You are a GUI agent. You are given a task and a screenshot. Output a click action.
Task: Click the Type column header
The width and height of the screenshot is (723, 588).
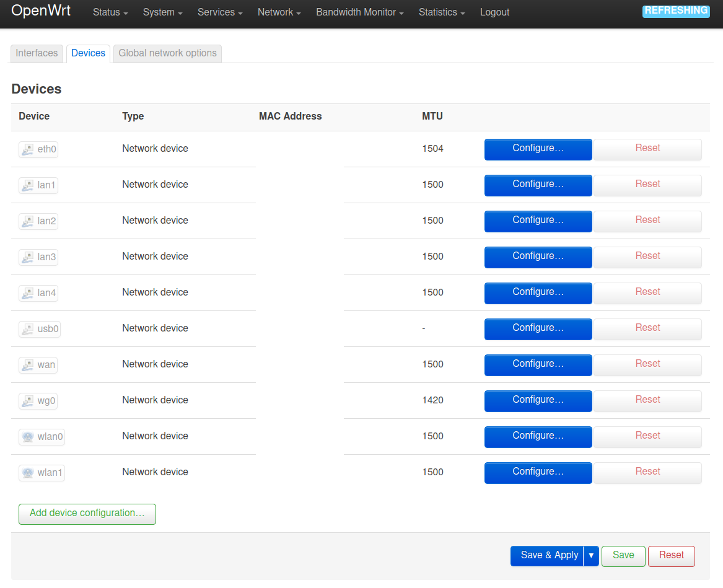(133, 116)
